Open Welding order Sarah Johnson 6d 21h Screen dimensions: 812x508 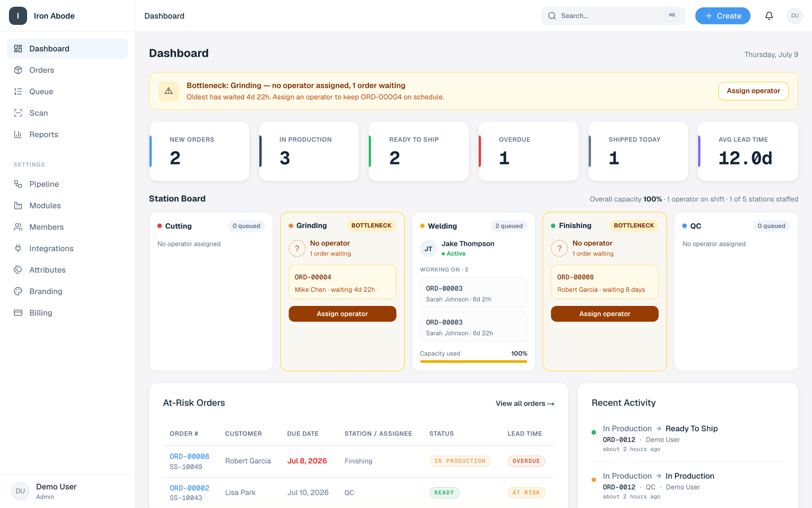coord(474,293)
